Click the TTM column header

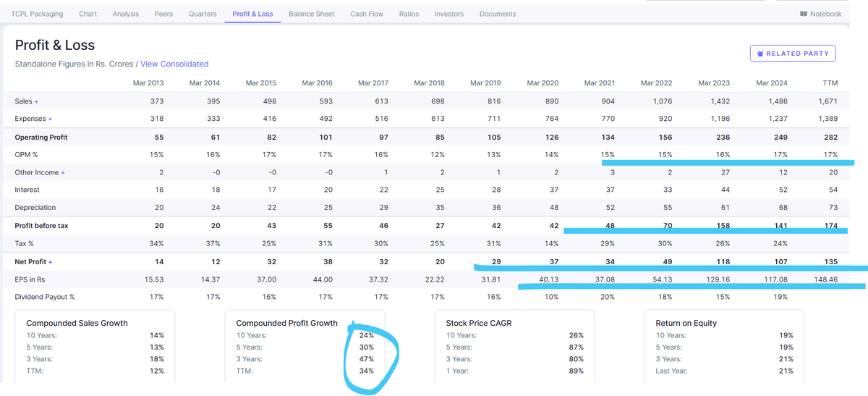830,83
